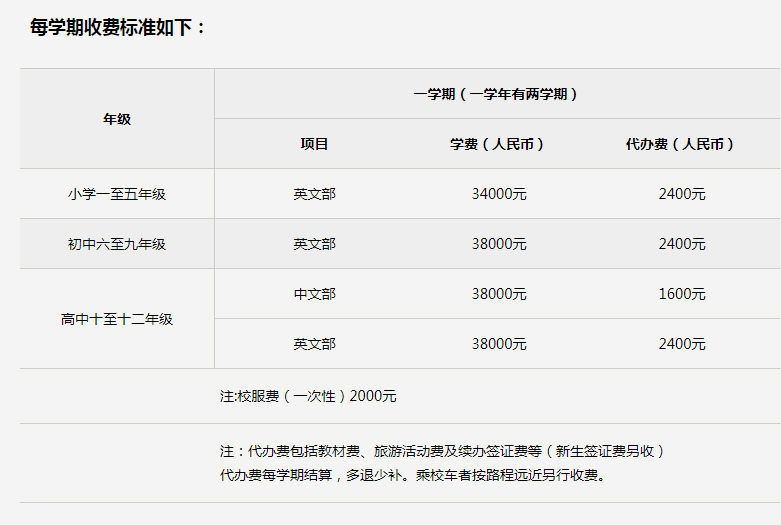The image size is (781, 525).
Task: Click the 校服费（一次性）2000元 note
Action: tap(308, 396)
